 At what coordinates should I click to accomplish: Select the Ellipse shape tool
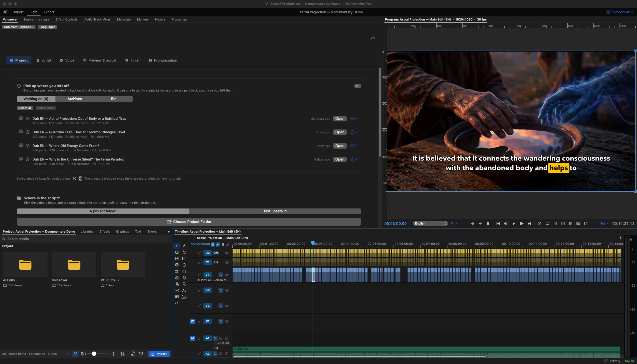[184, 265]
